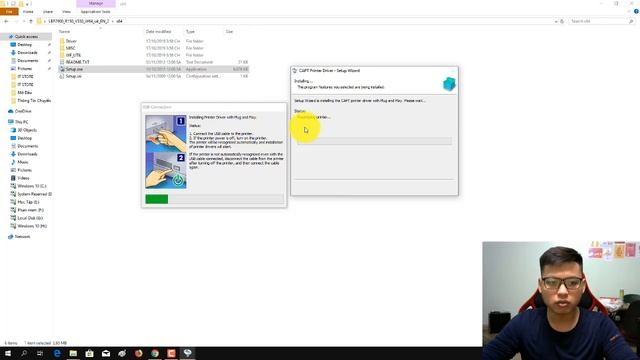The width and height of the screenshot is (640, 360).
Task: Sort files by the Name column
Action: point(64,31)
